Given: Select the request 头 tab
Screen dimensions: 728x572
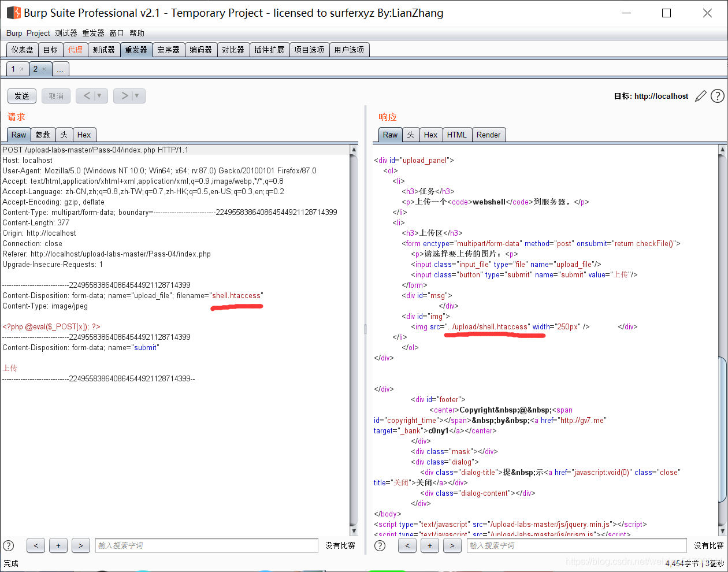Looking at the screenshot, I should click(64, 135).
